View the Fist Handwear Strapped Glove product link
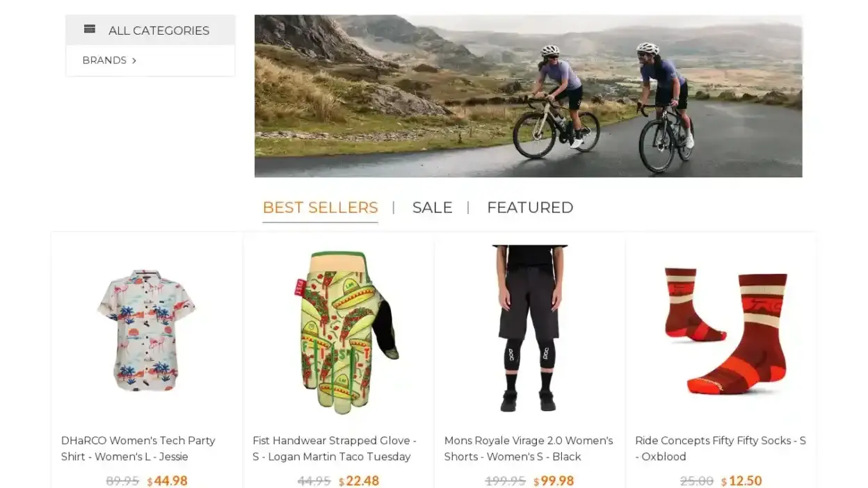The width and height of the screenshot is (868, 488). pos(334,448)
